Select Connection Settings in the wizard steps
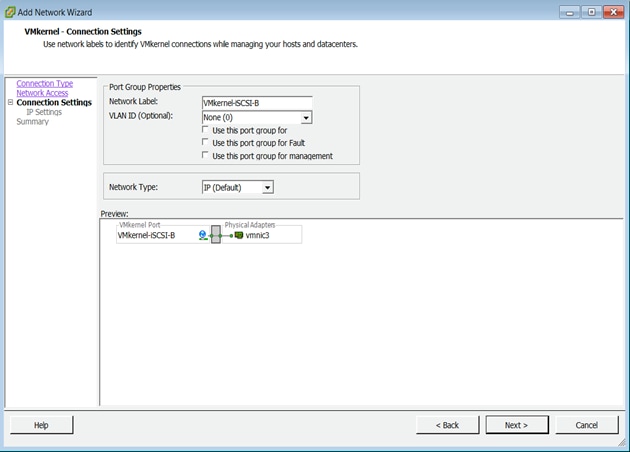 click(54, 102)
